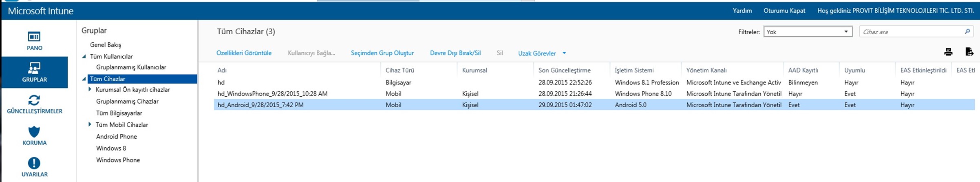This screenshot has height=182, width=980.
Task: Select the hd_WindowsPhone_9/28/2015_10:28 AM row
Action: click(x=594, y=93)
